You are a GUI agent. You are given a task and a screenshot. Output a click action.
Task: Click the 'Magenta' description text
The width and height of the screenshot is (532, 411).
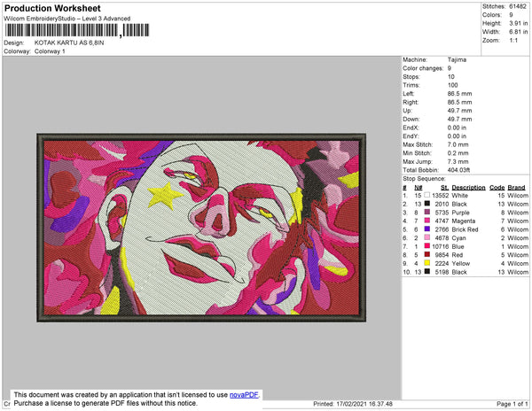click(x=464, y=221)
